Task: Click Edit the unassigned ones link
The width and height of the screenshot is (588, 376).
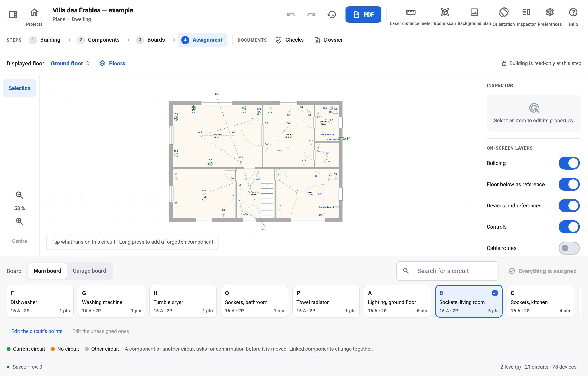Action: (101, 331)
